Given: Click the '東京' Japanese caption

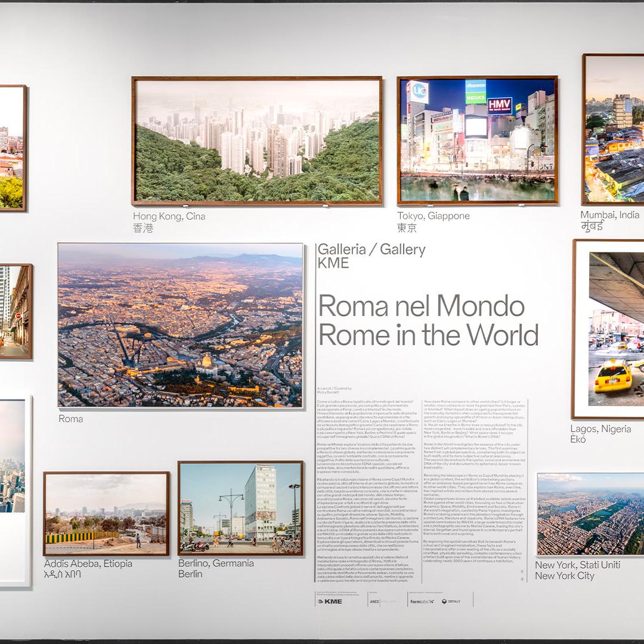Looking at the screenshot, I should pyautogui.click(x=407, y=228).
